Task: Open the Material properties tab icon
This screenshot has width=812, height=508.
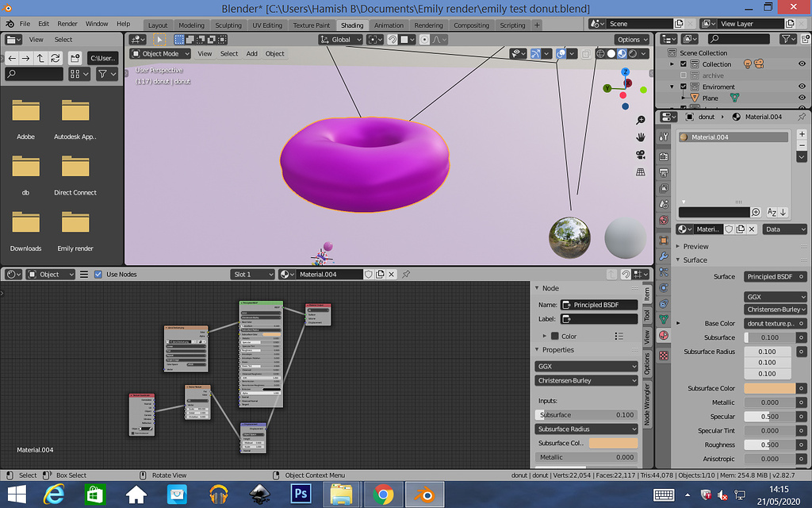Action: [x=664, y=336]
